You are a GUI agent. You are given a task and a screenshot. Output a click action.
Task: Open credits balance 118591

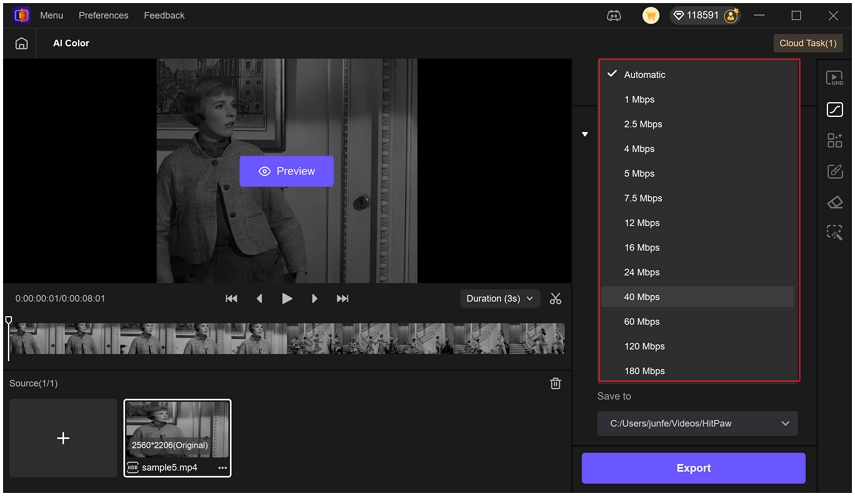[696, 15]
